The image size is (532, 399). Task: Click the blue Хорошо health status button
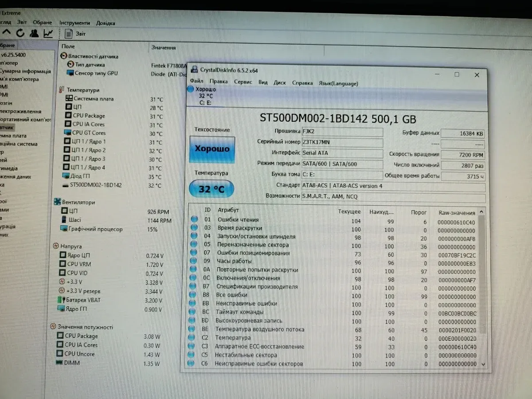[x=212, y=149]
